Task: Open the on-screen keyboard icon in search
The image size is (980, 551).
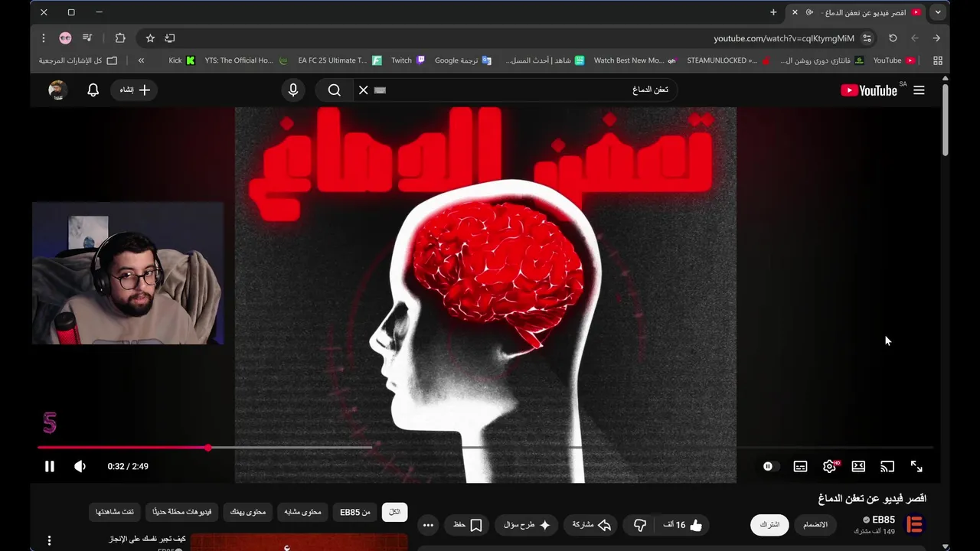Action: (x=381, y=90)
